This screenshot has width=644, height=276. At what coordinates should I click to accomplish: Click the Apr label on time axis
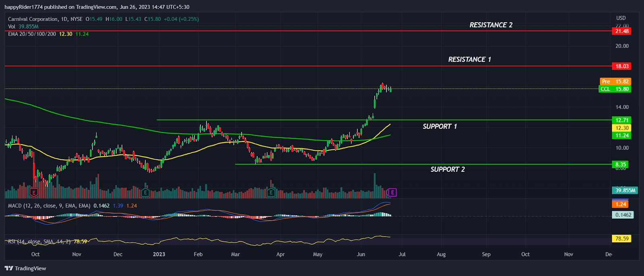[281, 254]
